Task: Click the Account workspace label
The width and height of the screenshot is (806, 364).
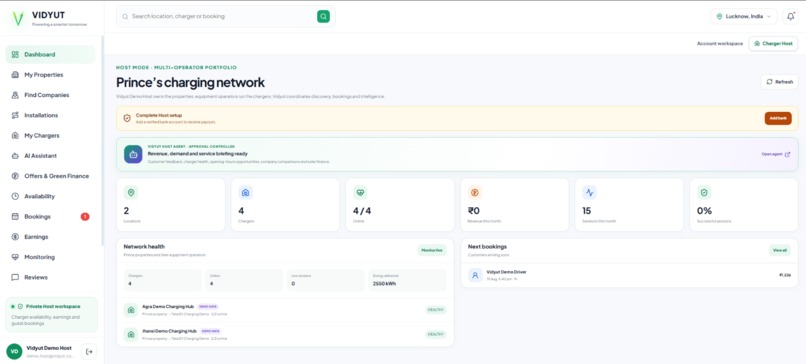Action: pyautogui.click(x=720, y=44)
